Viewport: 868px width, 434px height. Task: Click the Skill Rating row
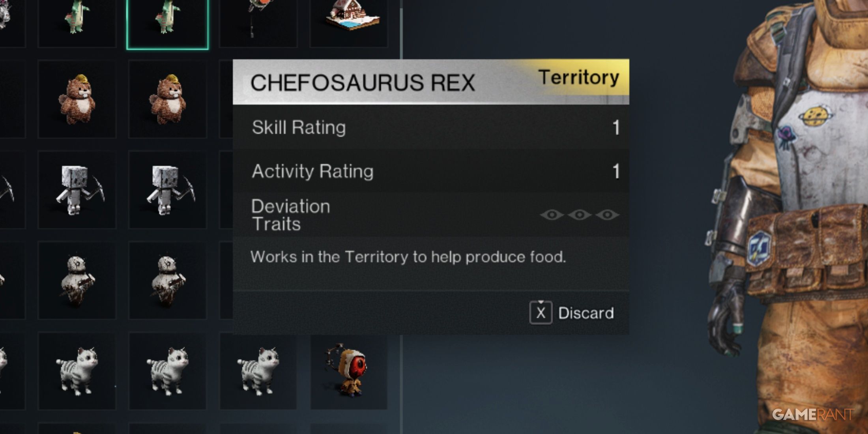click(431, 127)
